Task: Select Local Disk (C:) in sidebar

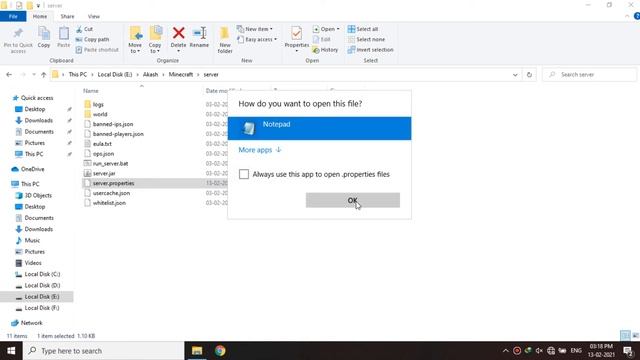Action: pos(42,274)
